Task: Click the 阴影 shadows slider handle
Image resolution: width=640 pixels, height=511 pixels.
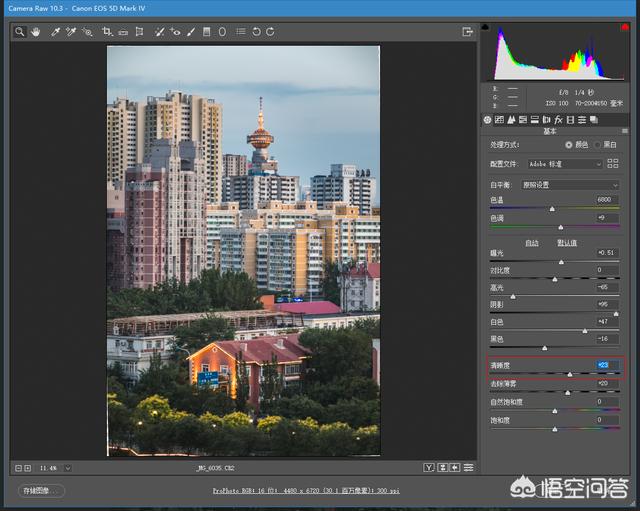Action: point(616,314)
